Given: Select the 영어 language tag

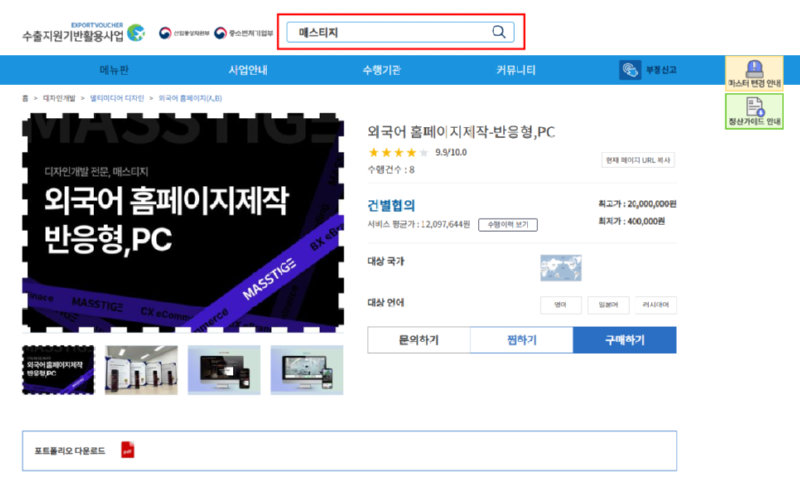Looking at the screenshot, I should 561,305.
